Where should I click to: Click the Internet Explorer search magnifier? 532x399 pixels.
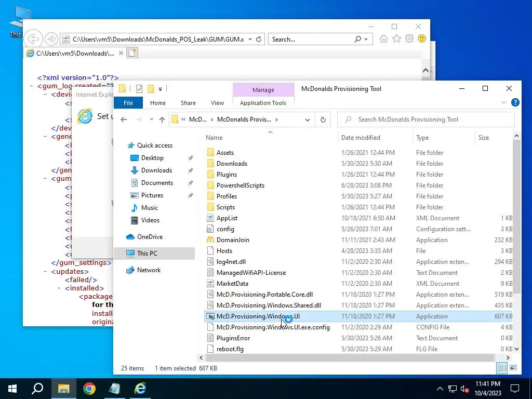pyautogui.click(x=357, y=39)
